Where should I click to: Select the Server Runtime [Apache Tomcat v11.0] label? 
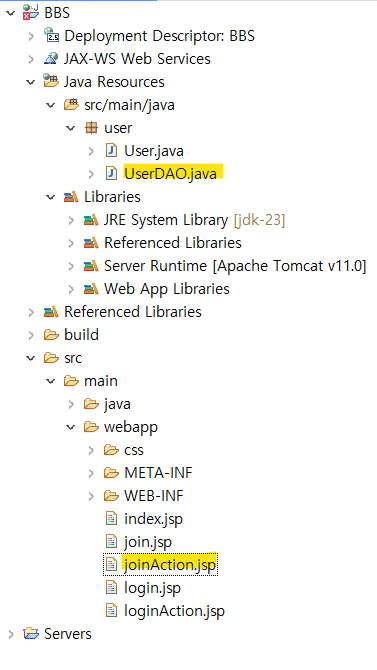click(235, 266)
